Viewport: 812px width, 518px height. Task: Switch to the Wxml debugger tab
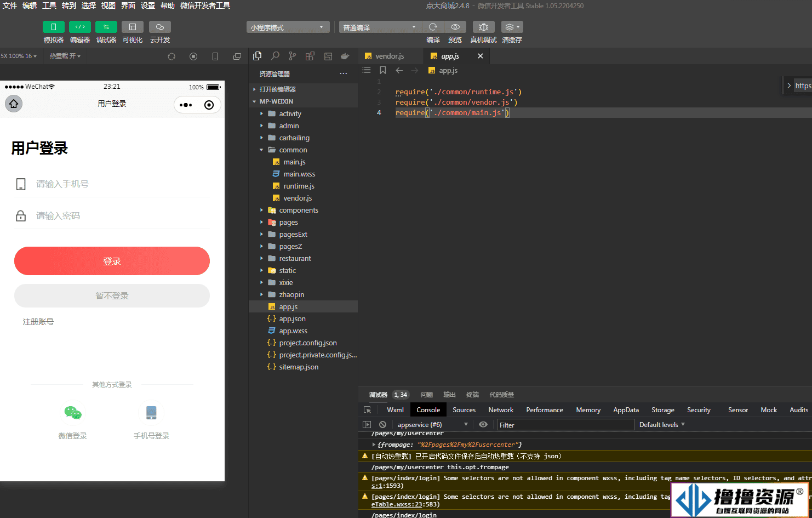(395, 409)
